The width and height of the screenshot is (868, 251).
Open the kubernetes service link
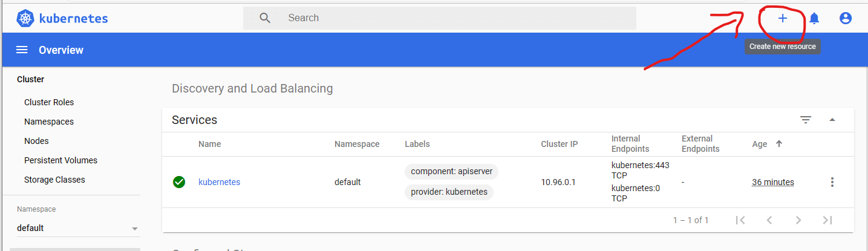tap(219, 182)
